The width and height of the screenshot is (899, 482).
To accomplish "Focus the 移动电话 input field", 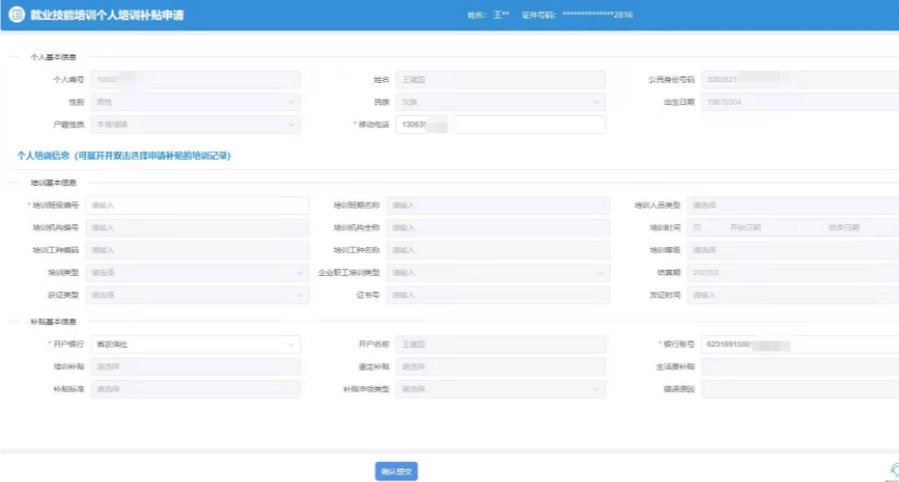I will pos(500,125).
